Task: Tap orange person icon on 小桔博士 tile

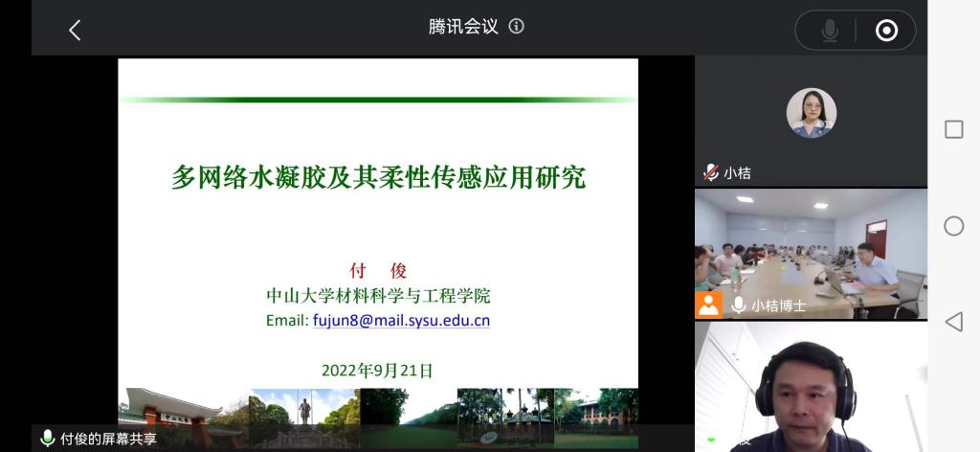Action: point(709,305)
